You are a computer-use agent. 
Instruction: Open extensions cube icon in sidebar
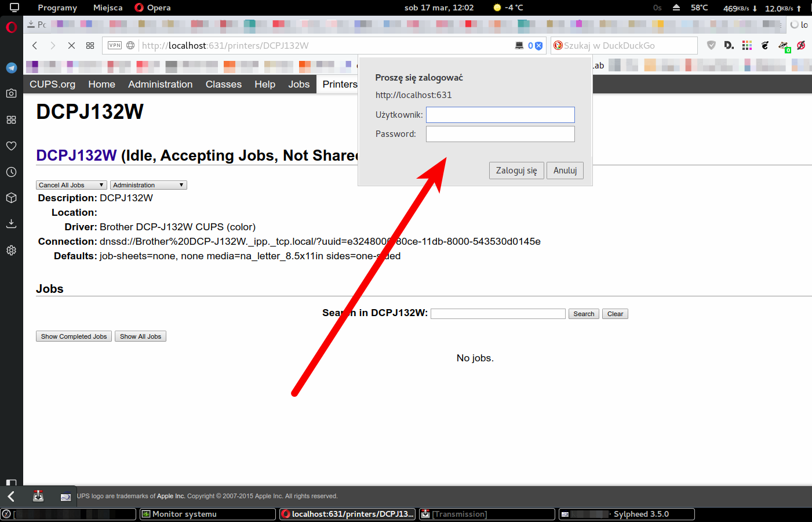click(11, 198)
